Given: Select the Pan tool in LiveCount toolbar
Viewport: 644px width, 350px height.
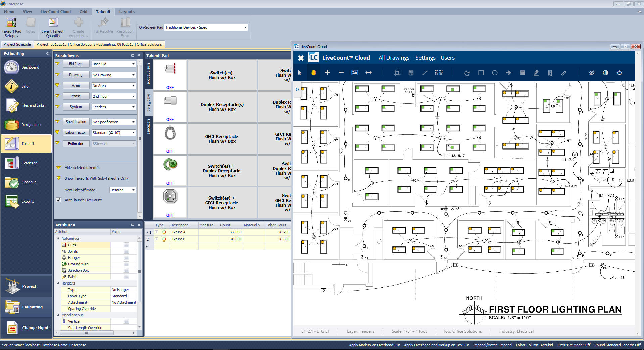Looking at the screenshot, I should tap(313, 73).
